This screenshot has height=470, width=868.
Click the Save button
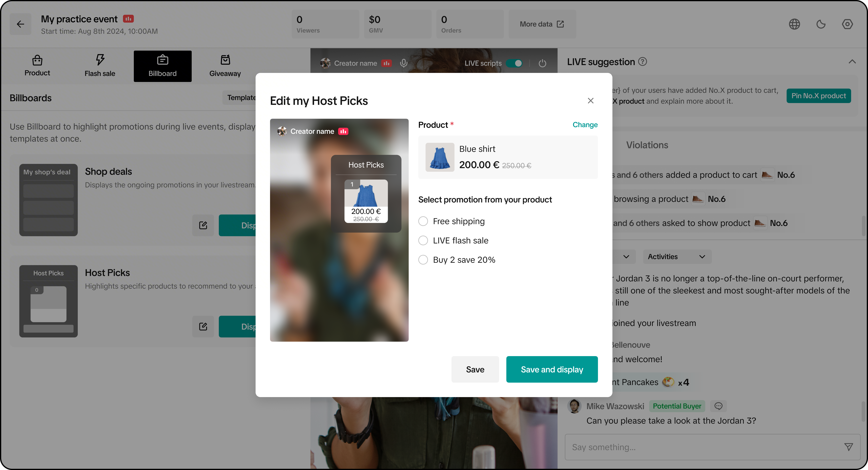pyautogui.click(x=475, y=369)
